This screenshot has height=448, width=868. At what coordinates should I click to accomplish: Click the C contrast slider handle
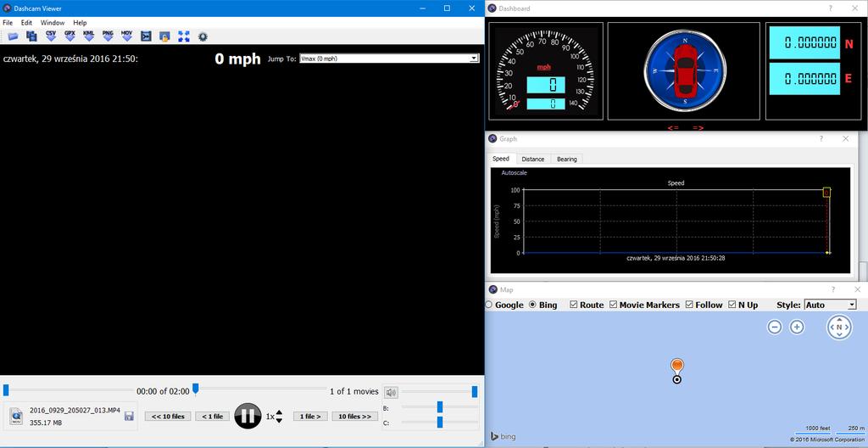(440, 423)
